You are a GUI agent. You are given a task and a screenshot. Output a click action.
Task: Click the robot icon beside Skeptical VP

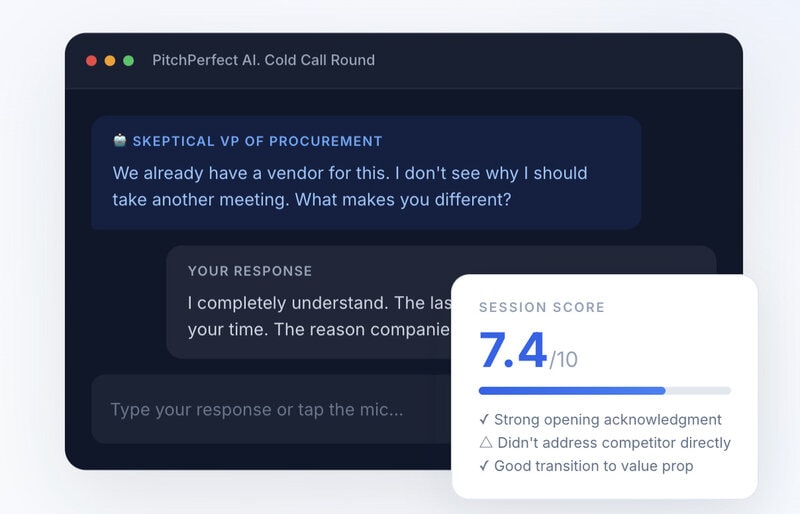point(120,140)
